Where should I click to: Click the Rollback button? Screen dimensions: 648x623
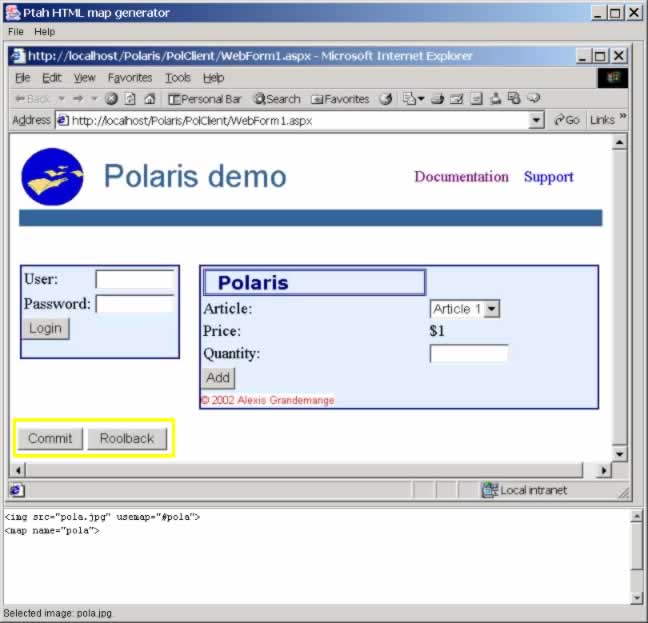pos(127,439)
